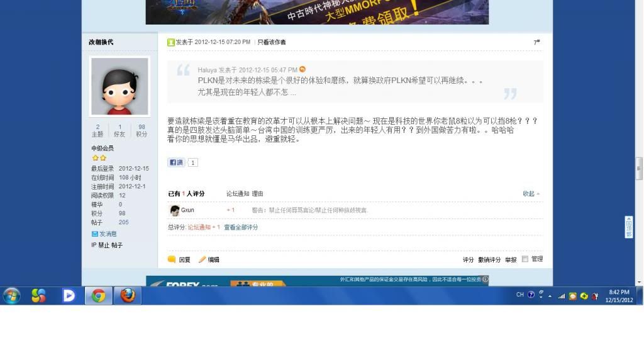The height and width of the screenshot is (362, 644).
Task: Click the Facebook like button
Action: click(176, 162)
